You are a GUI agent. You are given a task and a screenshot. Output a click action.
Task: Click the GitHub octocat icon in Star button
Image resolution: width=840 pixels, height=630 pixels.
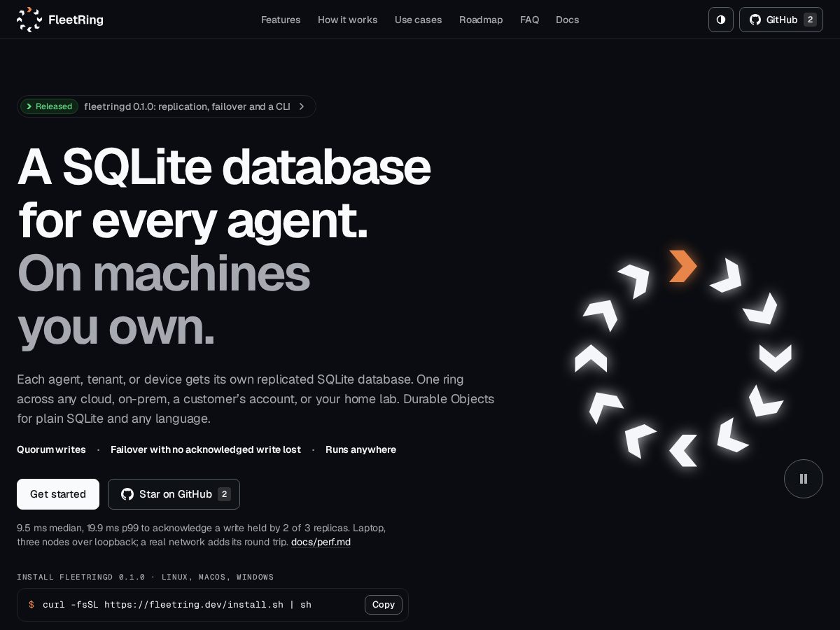click(x=127, y=494)
